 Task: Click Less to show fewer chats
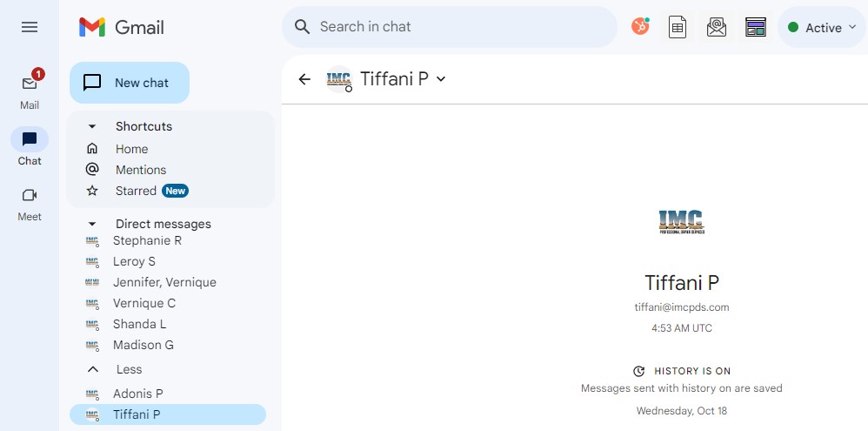click(129, 369)
